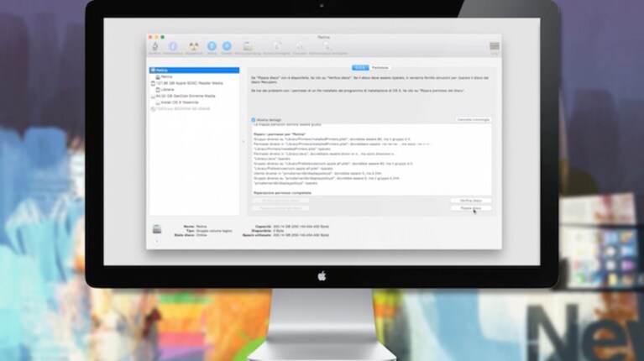
Task: Click the Ridimensiona immagine toolbar icon
Action: (x=327, y=46)
